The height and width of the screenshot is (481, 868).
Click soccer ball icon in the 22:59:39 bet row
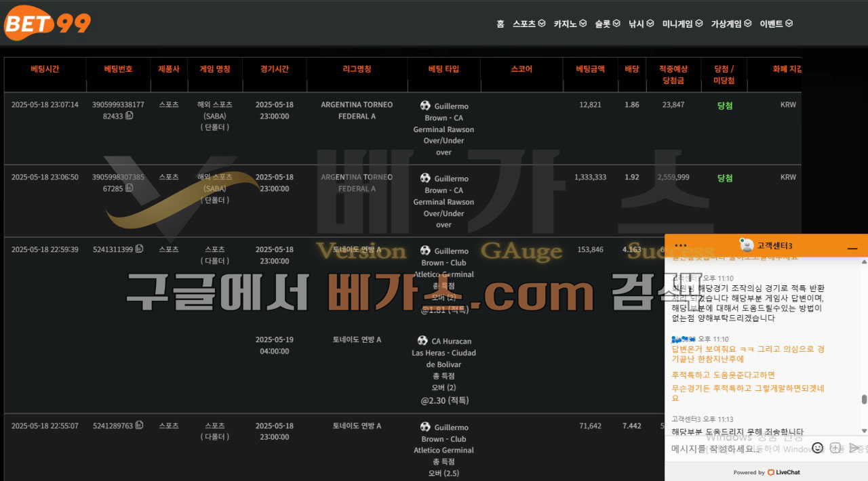(425, 251)
